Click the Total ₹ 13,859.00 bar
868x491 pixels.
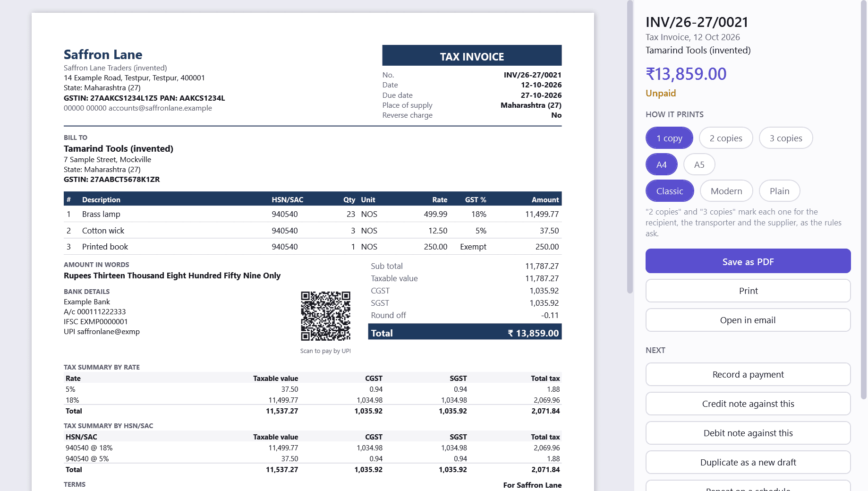pyautogui.click(x=465, y=332)
